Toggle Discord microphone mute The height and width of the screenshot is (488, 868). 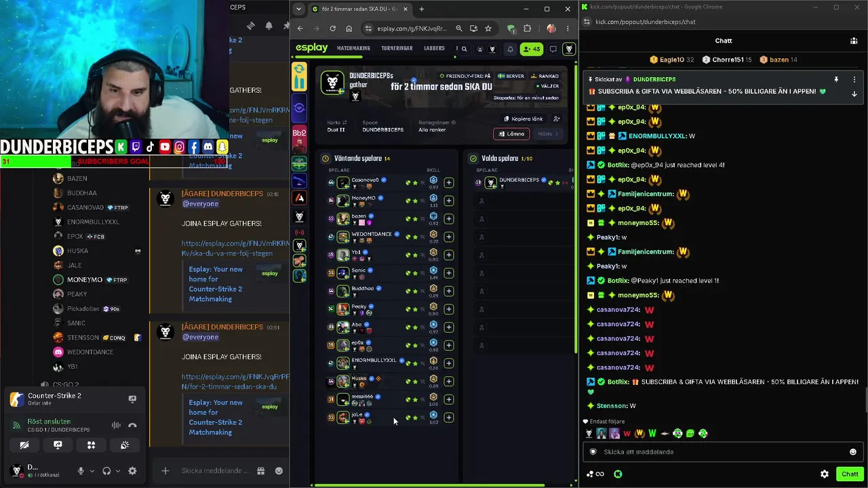coord(81,471)
